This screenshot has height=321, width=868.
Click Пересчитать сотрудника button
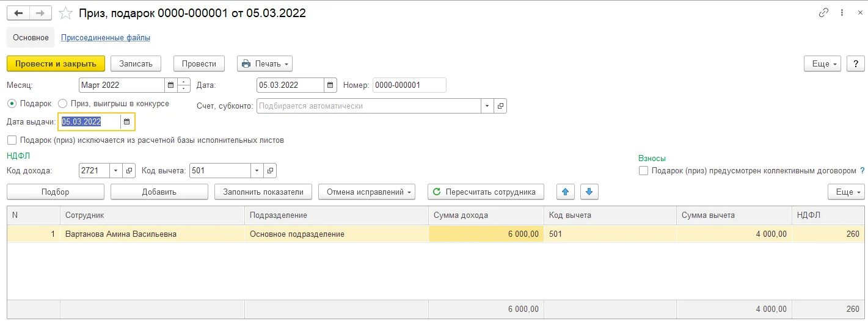coord(486,192)
